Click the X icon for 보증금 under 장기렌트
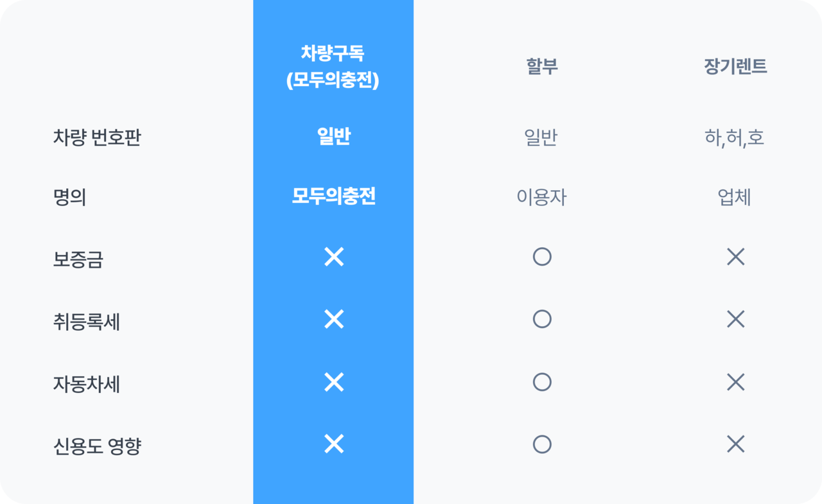 point(735,257)
